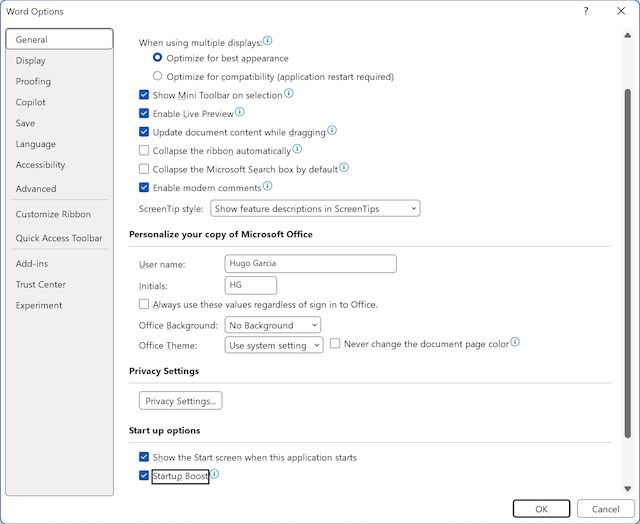This screenshot has height=524, width=640.
Task: Select Optimize for compatibility radio button
Action: (x=157, y=76)
